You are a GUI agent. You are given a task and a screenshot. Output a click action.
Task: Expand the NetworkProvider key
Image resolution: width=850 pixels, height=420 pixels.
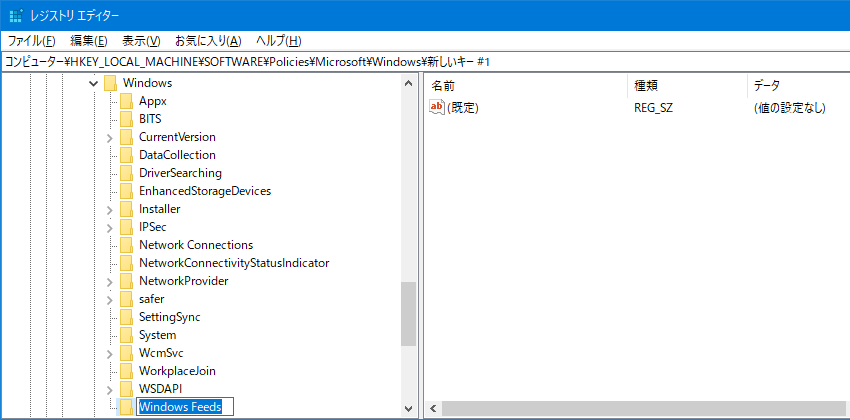coord(110,282)
